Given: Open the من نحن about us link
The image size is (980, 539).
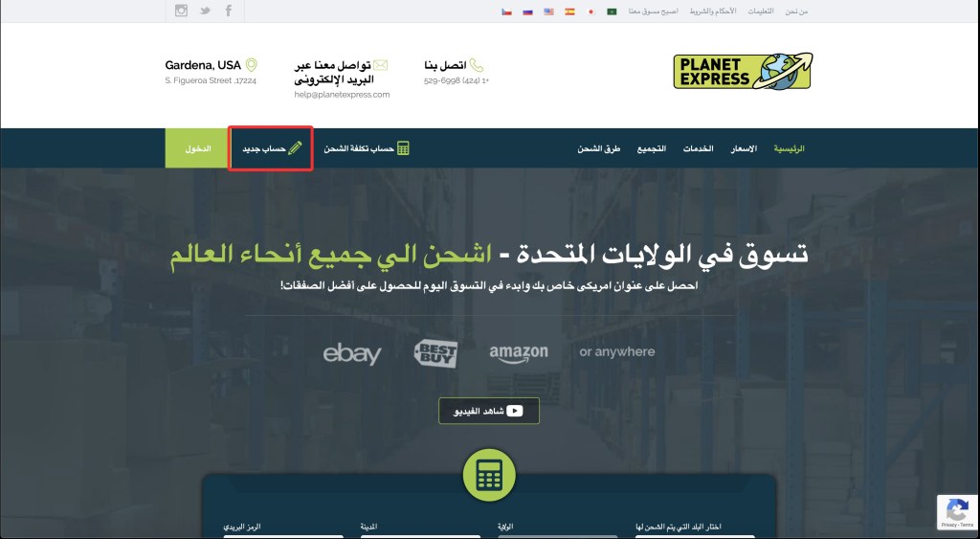Looking at the screenshot, I should [x=796, y=11].
